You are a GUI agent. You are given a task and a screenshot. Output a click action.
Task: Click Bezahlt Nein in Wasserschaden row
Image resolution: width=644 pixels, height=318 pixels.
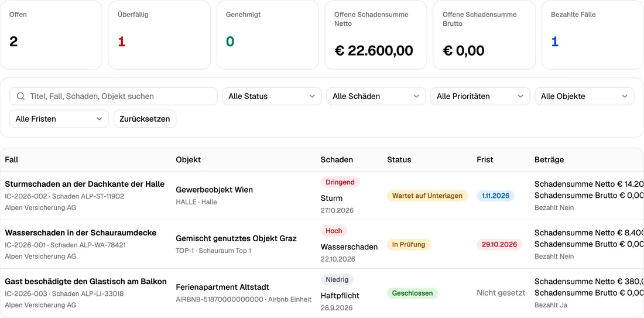[554, 257]
